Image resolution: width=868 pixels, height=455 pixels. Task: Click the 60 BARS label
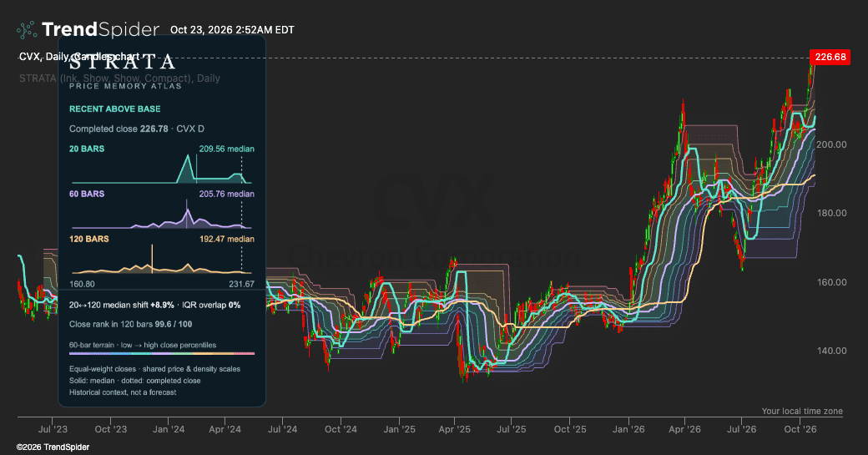(86, 194)
